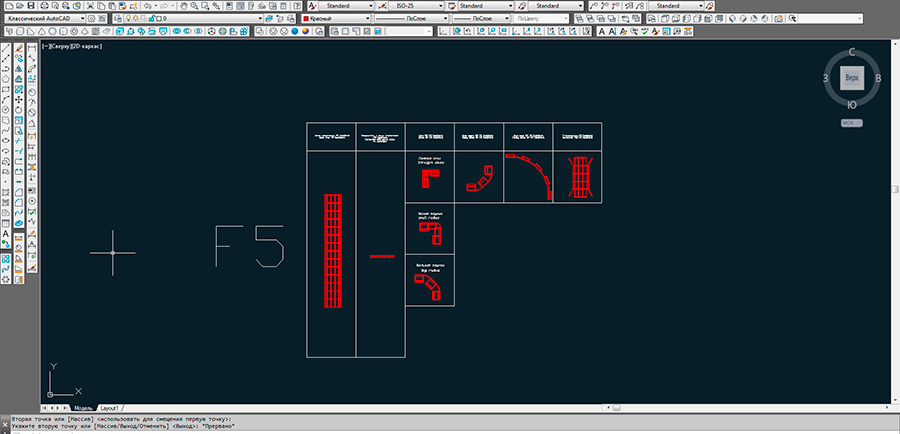Click the МСК coordinate system button
Viewport: 900px width, 434px height.
tap(852, 123)
